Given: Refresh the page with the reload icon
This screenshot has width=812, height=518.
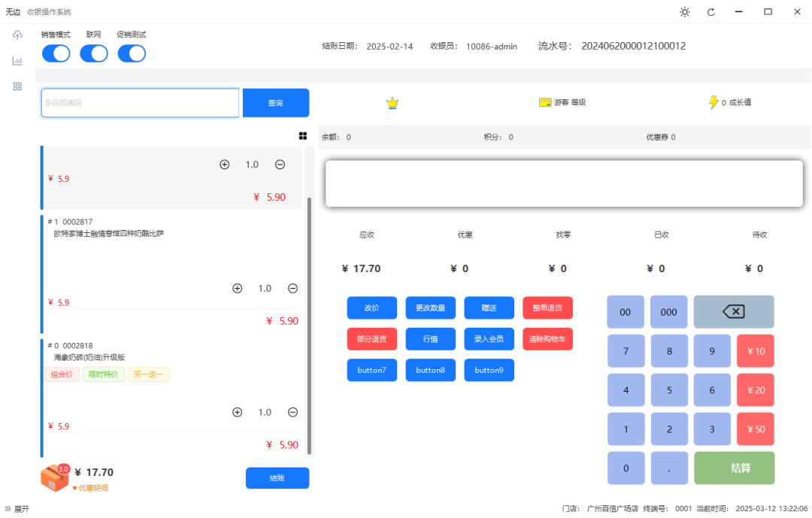Looking at the screenshot, I should [x=710, y=12].
